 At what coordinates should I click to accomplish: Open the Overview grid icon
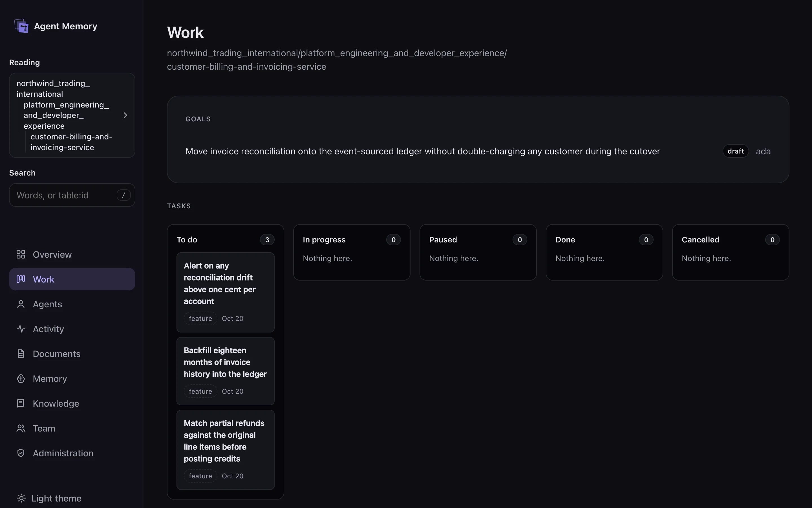pyautogui.click(x=21, y=254)
